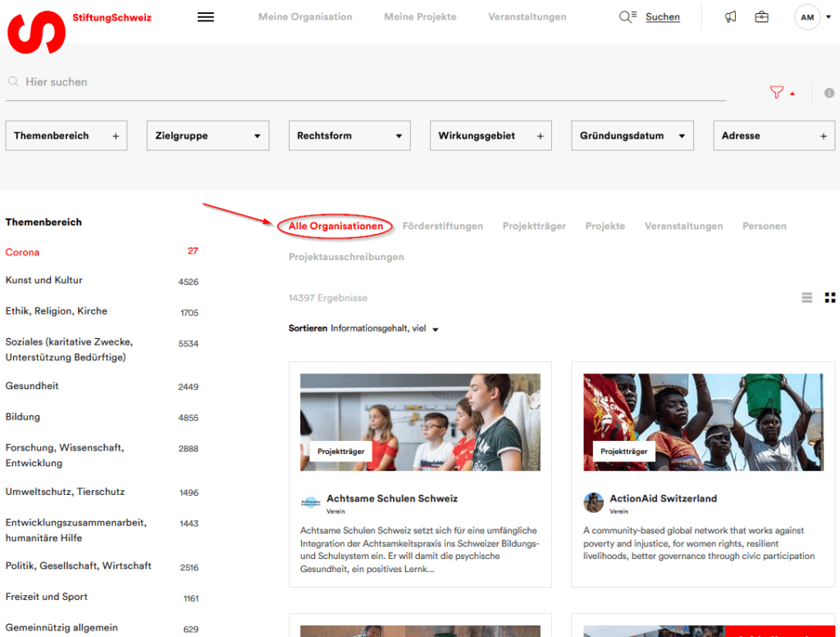The height and width of the screenshot is (637, 840).
Task: Open the AM user avatar menu
Action: coord(807,17)
